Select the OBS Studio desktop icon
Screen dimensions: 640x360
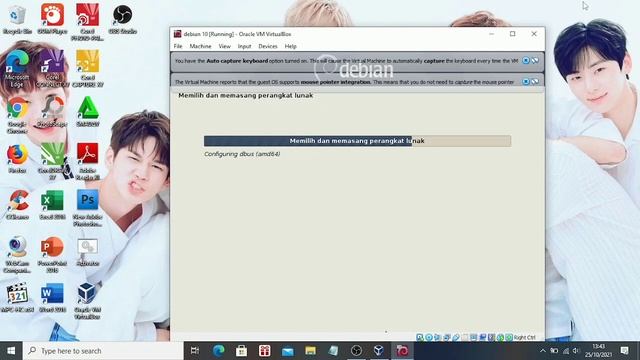point(122,20)
